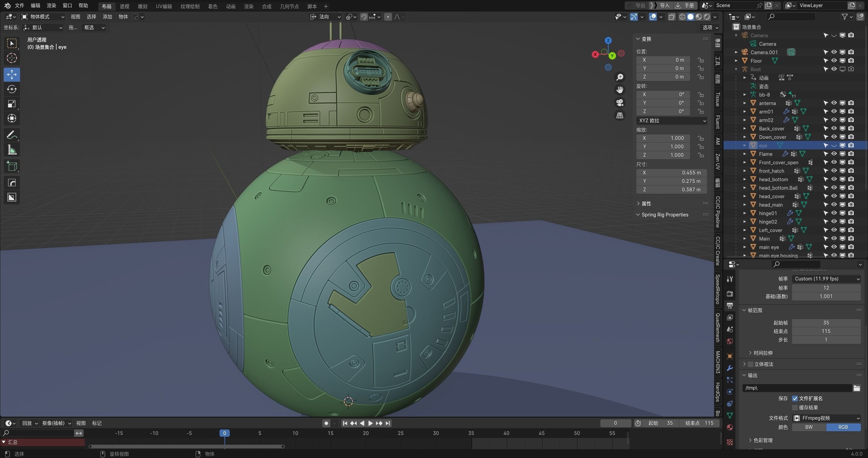Click the pan view hand icon
Image resolution: width=868 pixels, height=458 pixels.
coord(620,90)
